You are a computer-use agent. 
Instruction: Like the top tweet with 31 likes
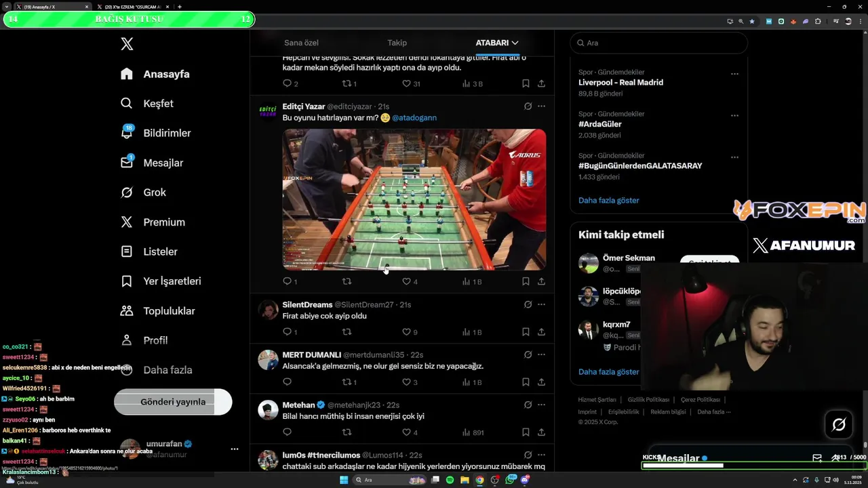[x=407, y=84]
